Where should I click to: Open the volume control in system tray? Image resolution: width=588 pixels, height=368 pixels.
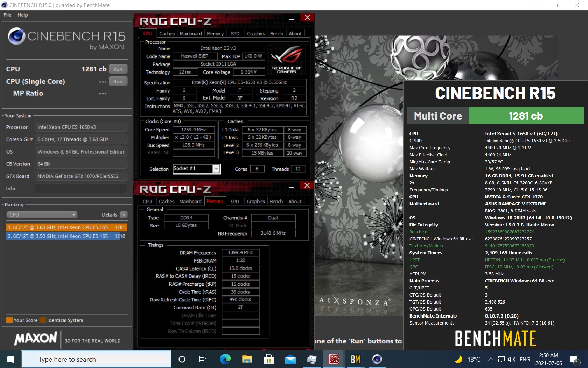(512, 359)
